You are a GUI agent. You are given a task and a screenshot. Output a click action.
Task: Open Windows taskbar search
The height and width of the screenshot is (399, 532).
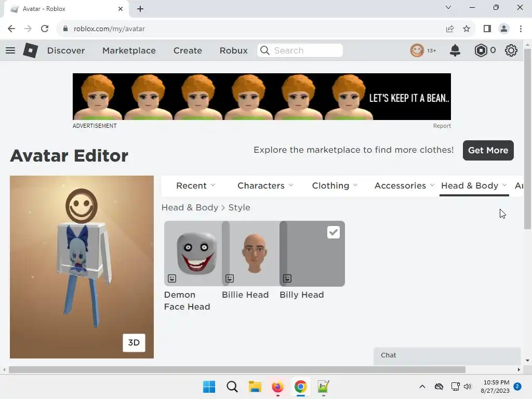pos(232,387)
